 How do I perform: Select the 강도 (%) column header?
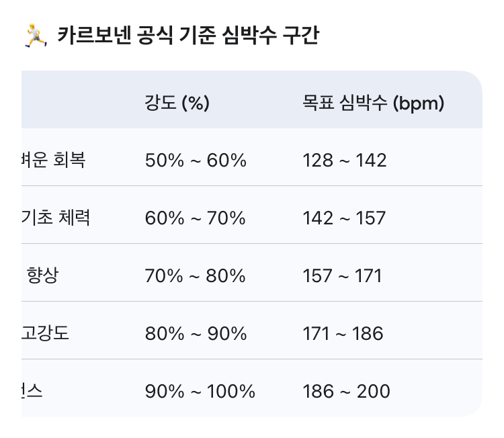click(x=177, y=103)
